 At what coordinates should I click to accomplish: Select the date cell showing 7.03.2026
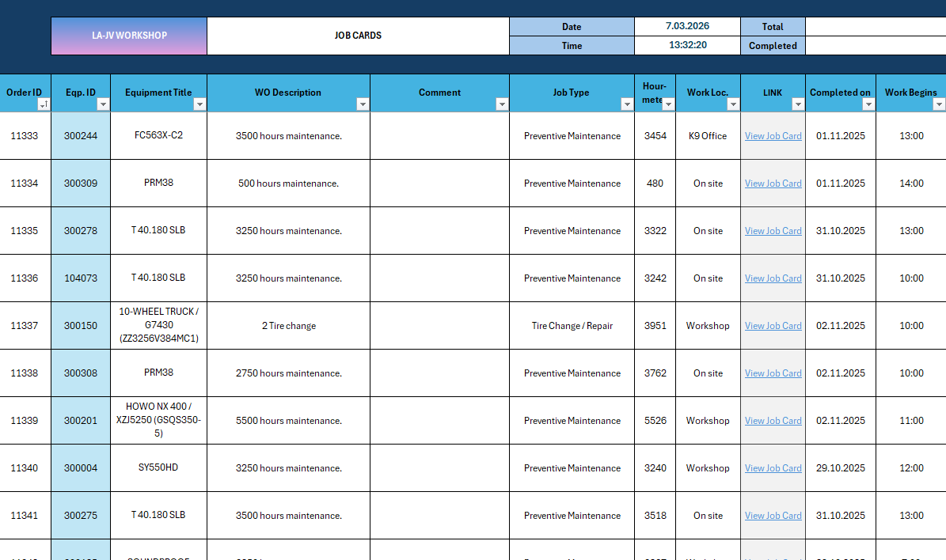coord(687,26)
